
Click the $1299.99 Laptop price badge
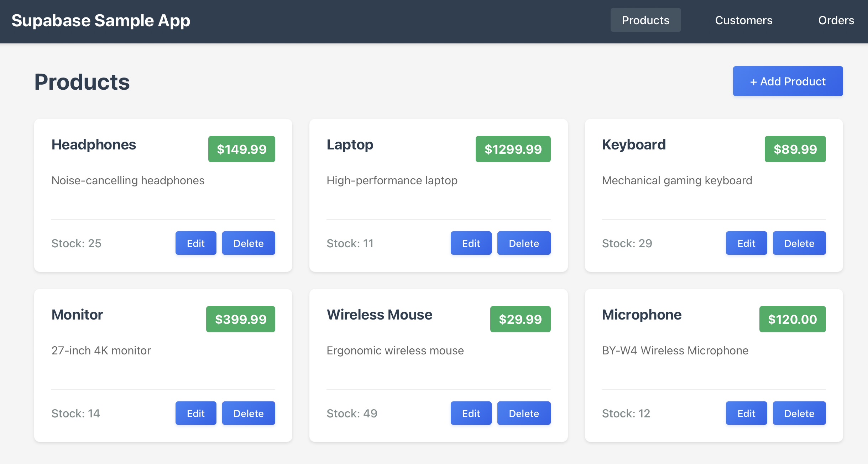pyautogui.click(x=513, y=149)
